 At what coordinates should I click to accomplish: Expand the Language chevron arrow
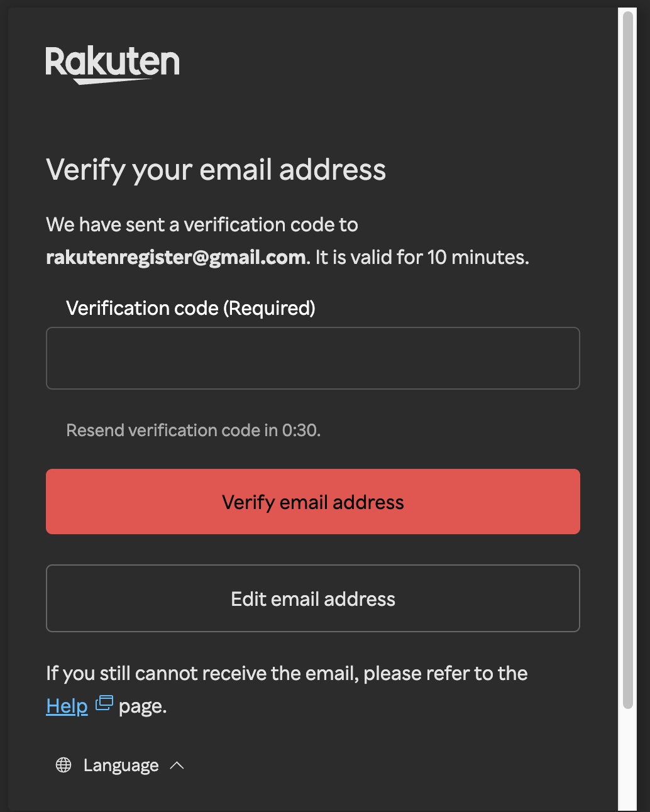click(177, 765)
